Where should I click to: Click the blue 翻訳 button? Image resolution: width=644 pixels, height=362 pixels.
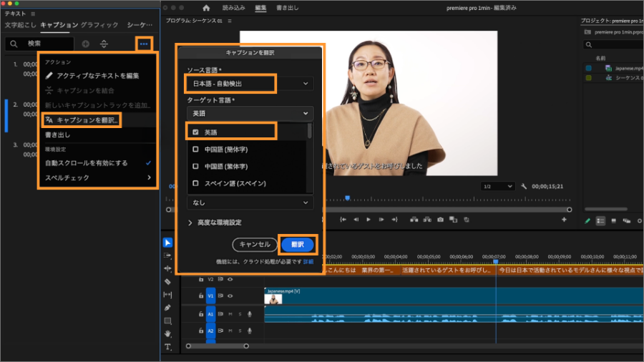[298, 244]
